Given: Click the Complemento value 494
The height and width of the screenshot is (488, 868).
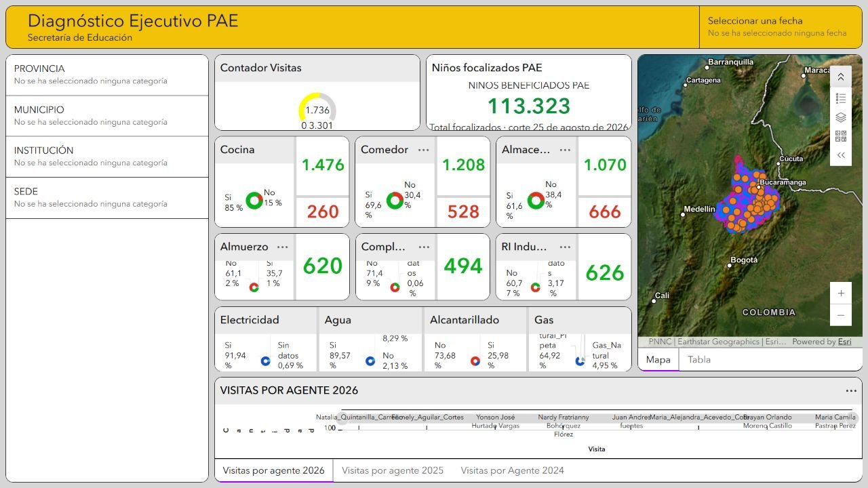Looking at the screenshot, I should tap(464, 266).
